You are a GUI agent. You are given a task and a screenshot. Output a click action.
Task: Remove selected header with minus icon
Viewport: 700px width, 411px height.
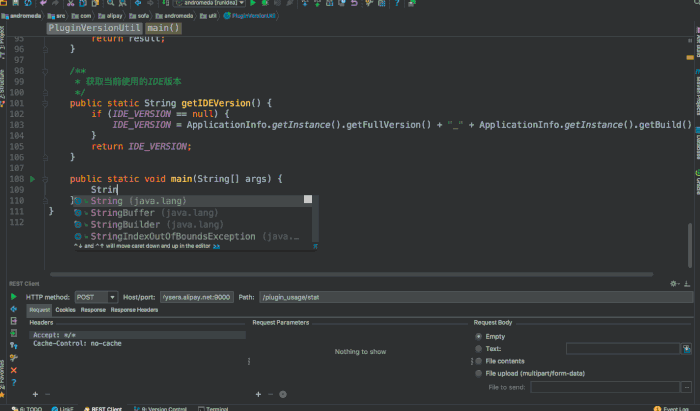click(x=47, y=394)
